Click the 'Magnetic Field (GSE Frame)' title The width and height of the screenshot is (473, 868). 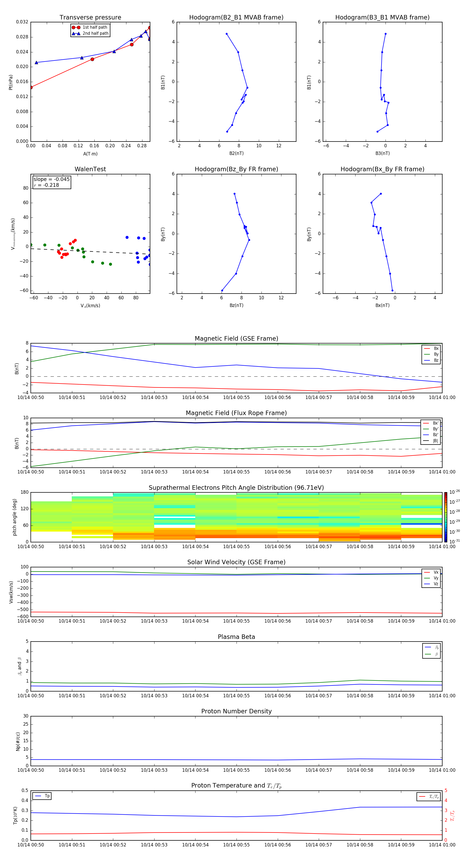[236, 339]
